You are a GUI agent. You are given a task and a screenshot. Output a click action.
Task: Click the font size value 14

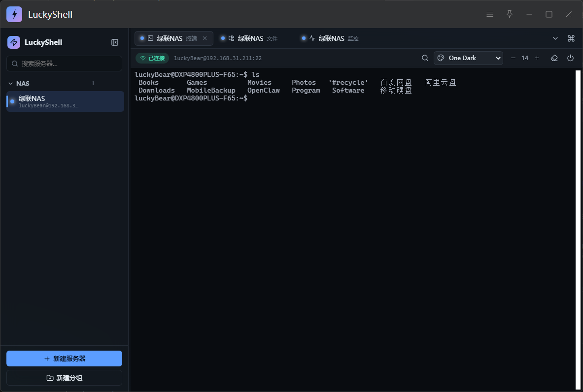525,58
